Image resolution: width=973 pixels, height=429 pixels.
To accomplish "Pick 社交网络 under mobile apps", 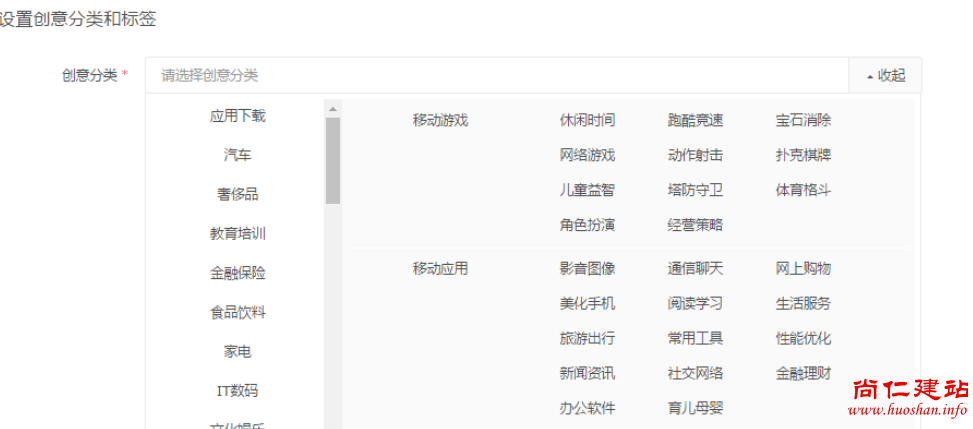I will [x=695, y=373].
